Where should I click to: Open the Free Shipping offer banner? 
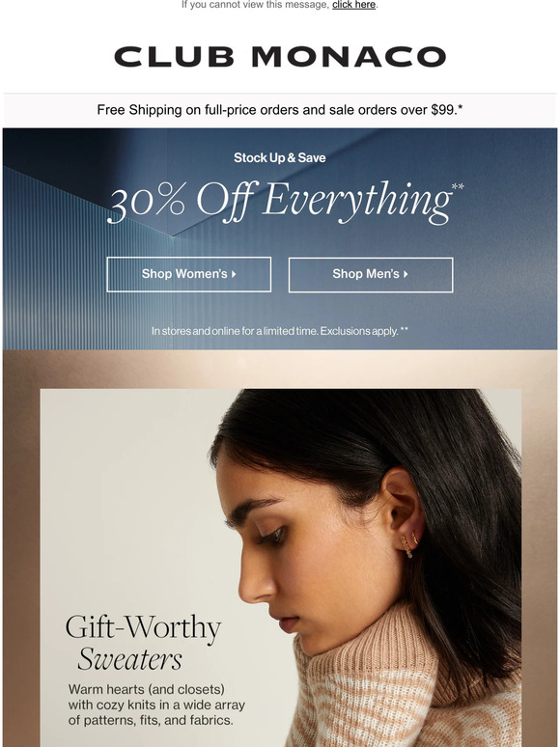click(x=280, y=110)
